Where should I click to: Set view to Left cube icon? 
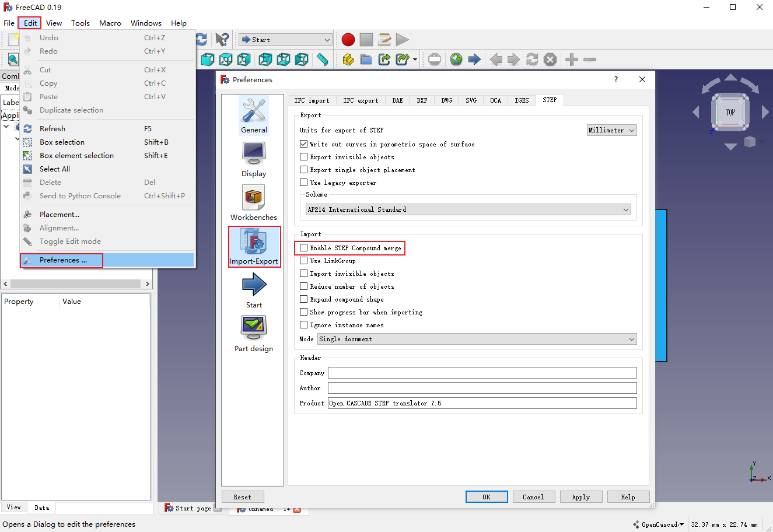pyautogui.click(x=302, y=60)
